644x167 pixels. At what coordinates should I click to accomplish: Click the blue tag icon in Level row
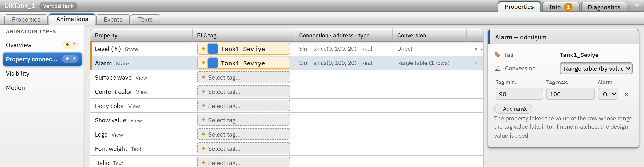click(213, 49)
